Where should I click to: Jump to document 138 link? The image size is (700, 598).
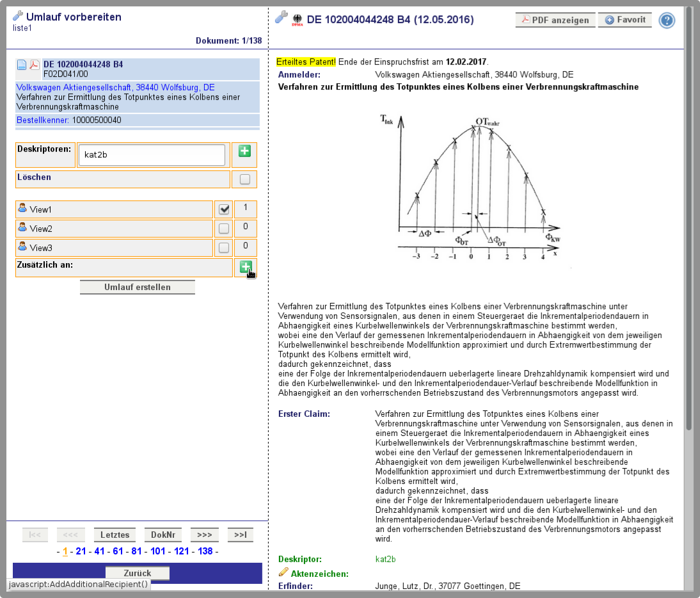[205, 551]
